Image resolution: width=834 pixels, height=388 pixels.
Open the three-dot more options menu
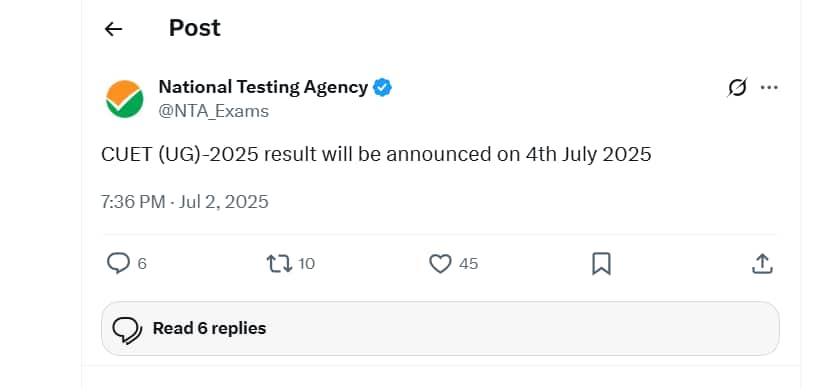pyautogui.click(x=769, y=87)
